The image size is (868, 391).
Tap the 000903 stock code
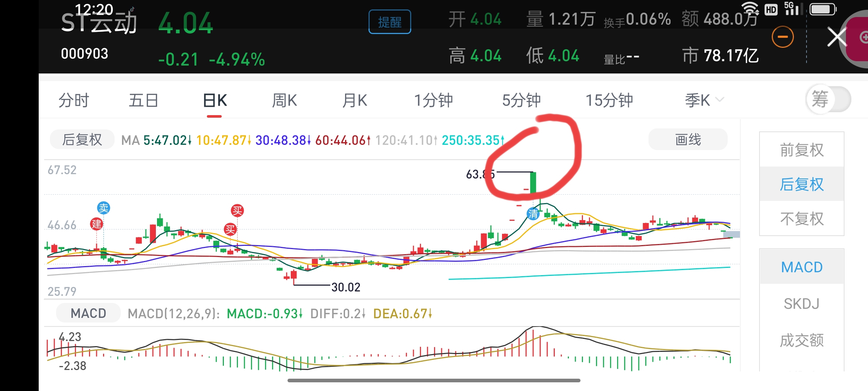click(84, 54)
